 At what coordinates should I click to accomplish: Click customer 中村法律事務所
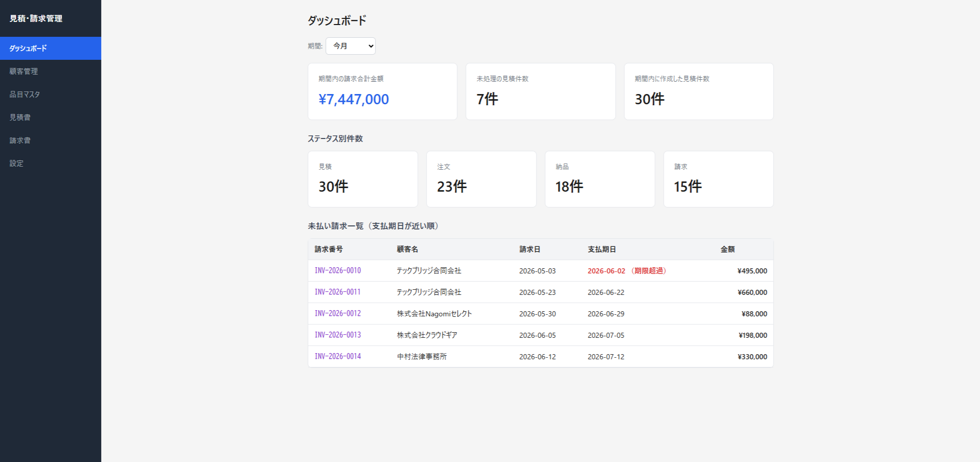coord(422,357)
